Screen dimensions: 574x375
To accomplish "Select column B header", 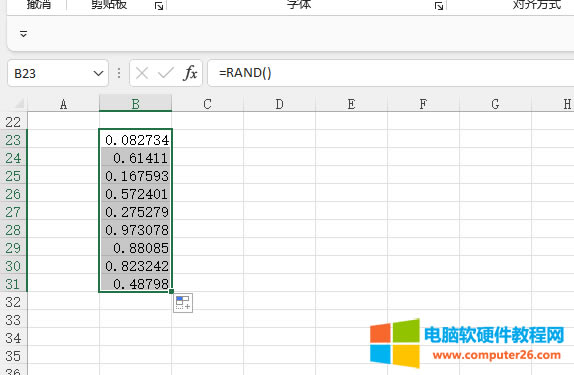I will point(135,104).
